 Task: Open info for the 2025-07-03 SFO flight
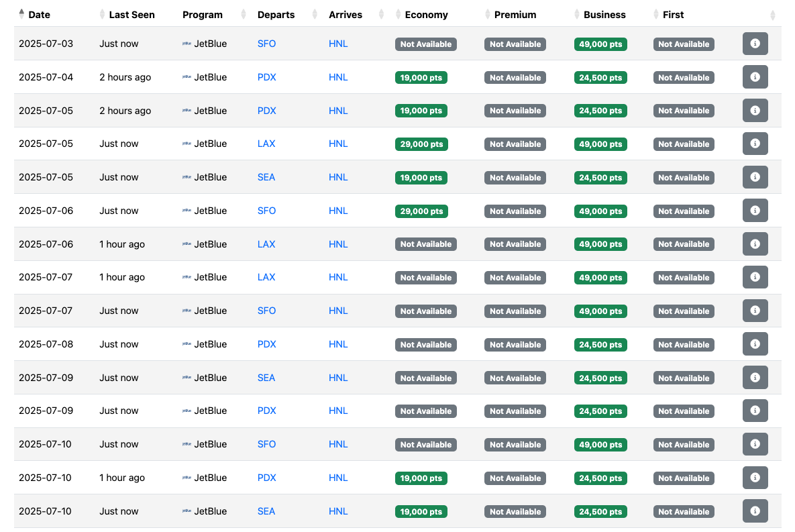pyautogui.click(x=755, y=44)
